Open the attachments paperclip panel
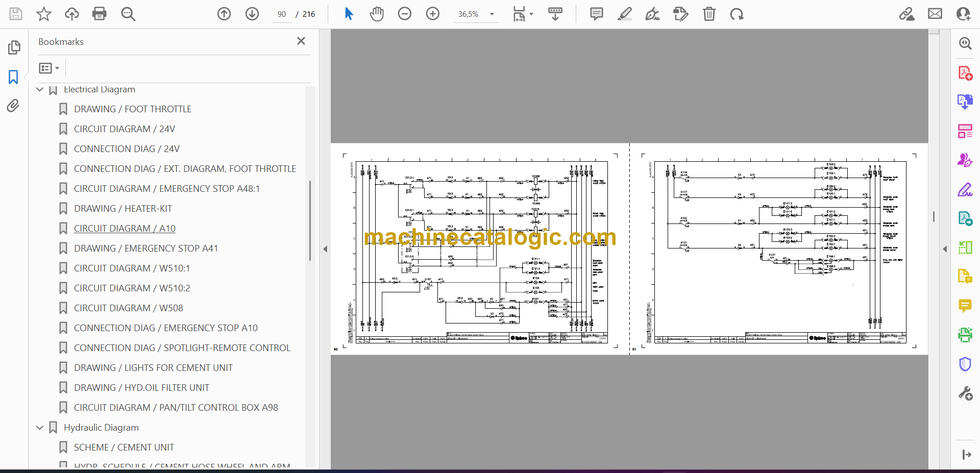The image size is (980, 473). (13, 106)
